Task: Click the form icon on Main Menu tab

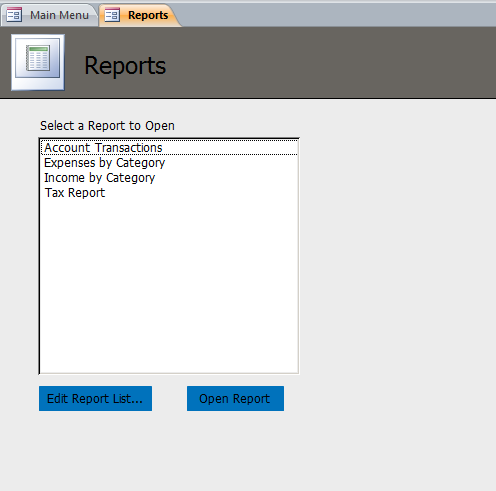Action: [x=14, y=15]
